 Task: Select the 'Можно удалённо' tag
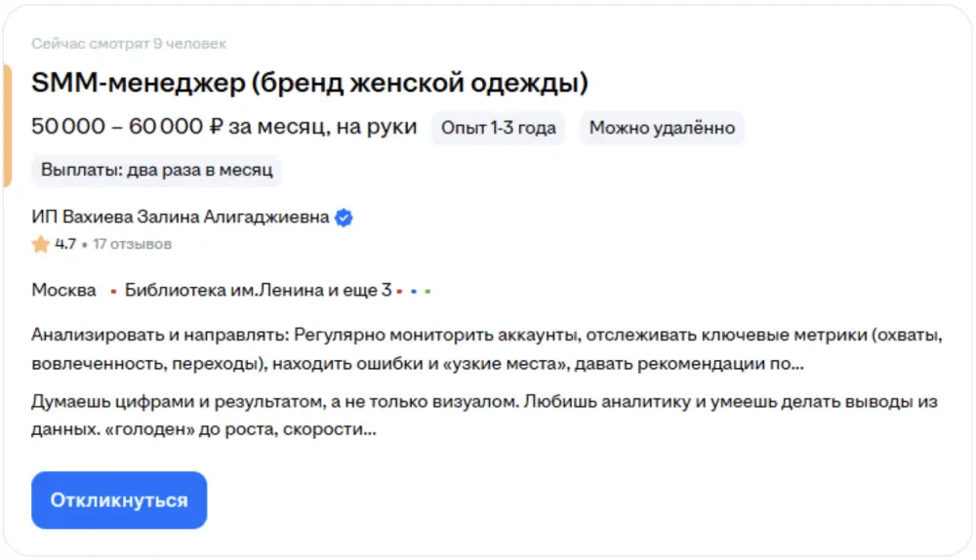662,128
